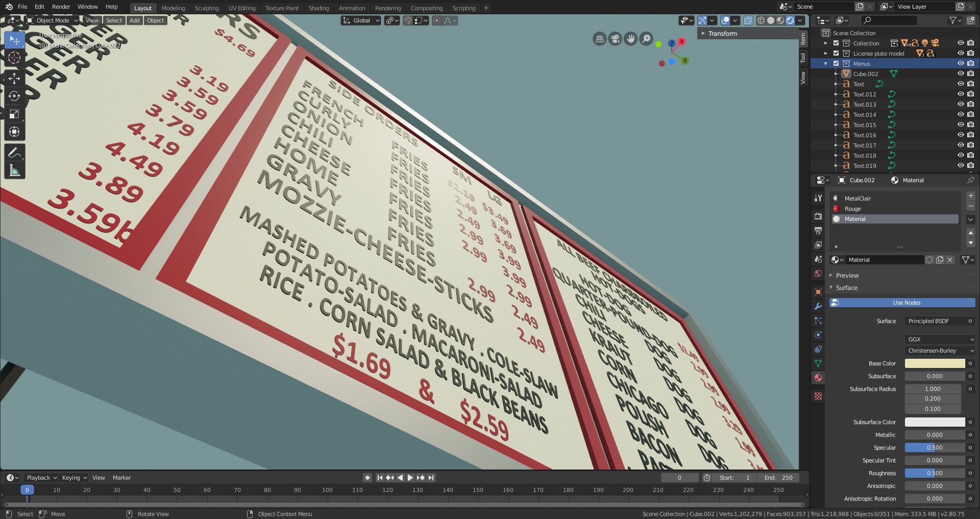
Task: Open the Render menu
Action: click(x=61, y=7)
